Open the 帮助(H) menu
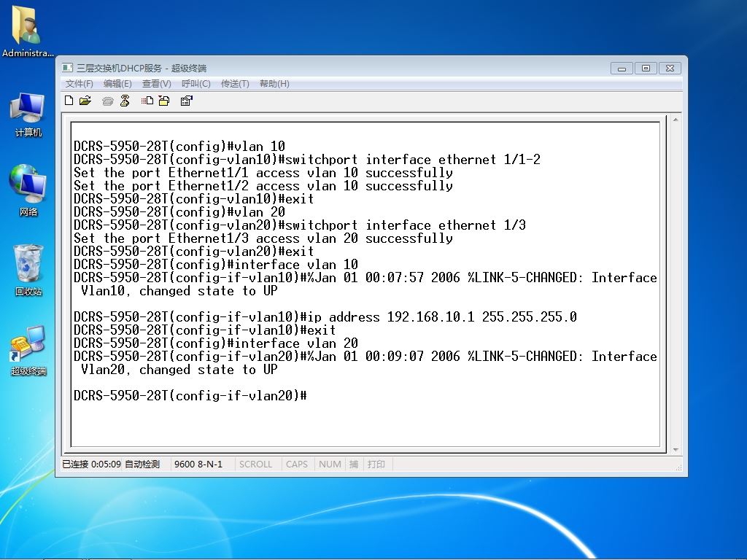 [x=274, y=84]
